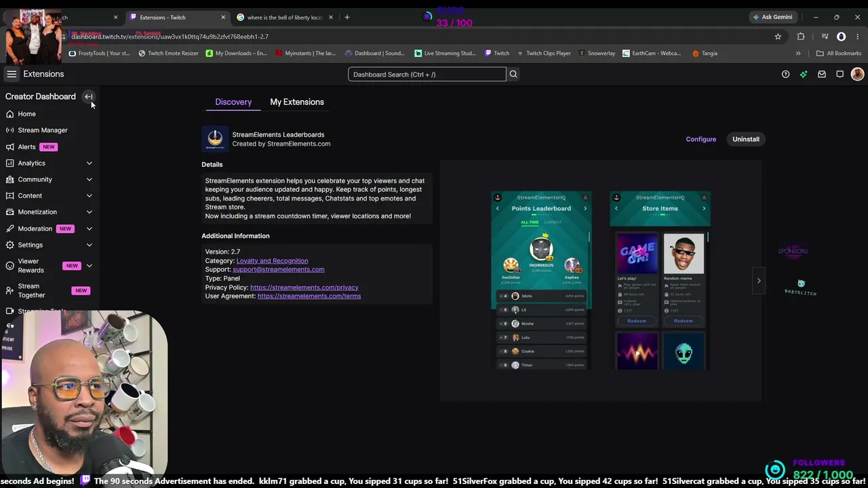
Task: Open the EarthCam bookmark
Action: point(652,53)
